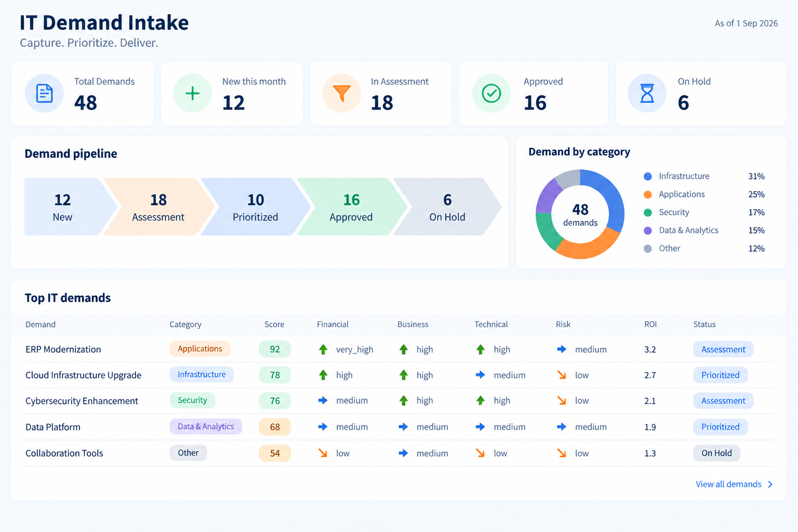Click the Approved checkmark icon
Screen dimensions: 798x532
tap(491, 94)
